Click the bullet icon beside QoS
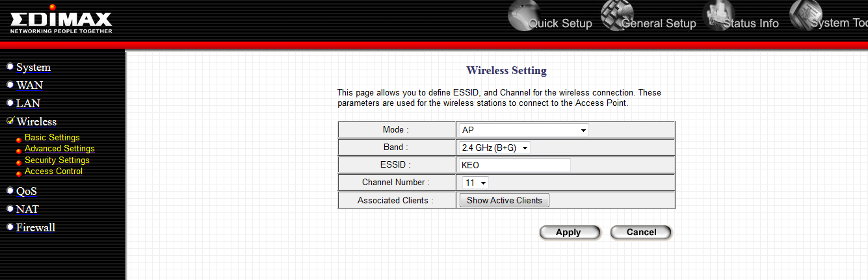The image size is (868, 280). click(x=10, y=190)
